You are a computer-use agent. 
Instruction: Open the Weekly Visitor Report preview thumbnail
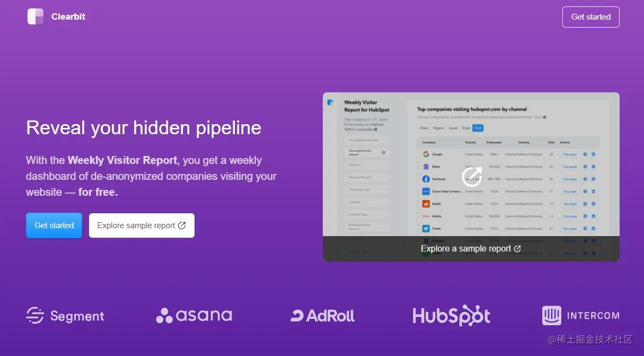coord(471,177)
